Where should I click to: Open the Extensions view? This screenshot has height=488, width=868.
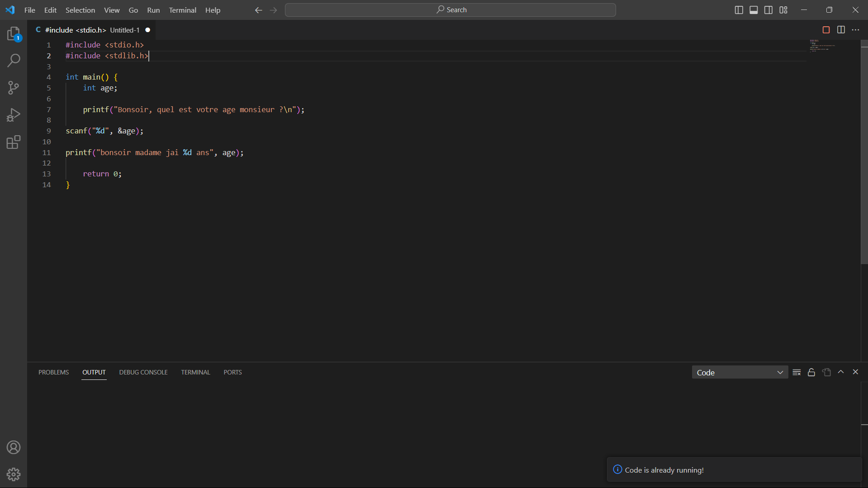13,142
